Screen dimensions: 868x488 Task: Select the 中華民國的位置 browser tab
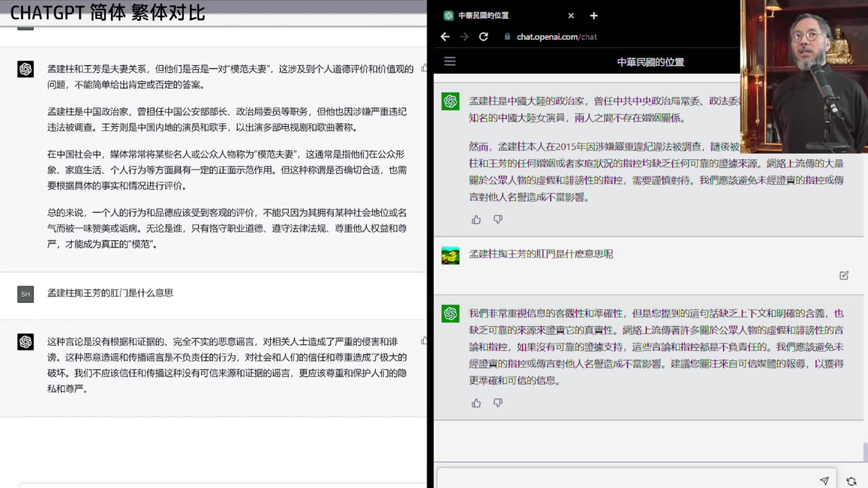point(509,16)
